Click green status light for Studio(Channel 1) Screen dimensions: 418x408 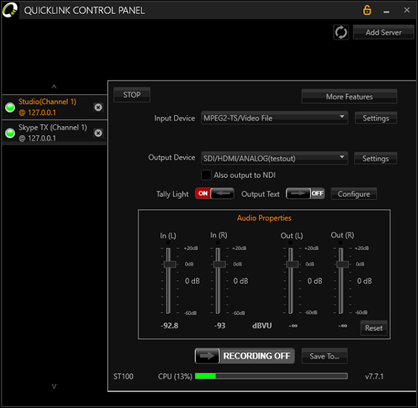click(x=10, y=107)
